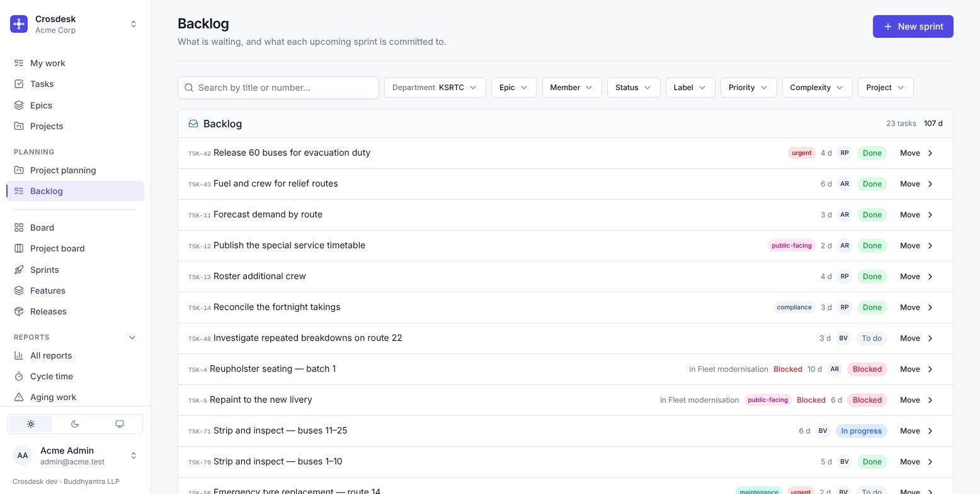Viewport: 980px width, 494px height.
Task: Click the urgent label on TSK-42
Action: (802, 153)
